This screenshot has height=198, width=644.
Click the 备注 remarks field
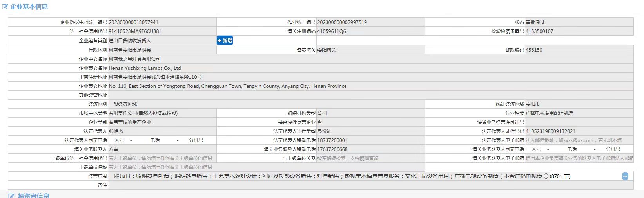pyautogui.click(x=371, y=185)
